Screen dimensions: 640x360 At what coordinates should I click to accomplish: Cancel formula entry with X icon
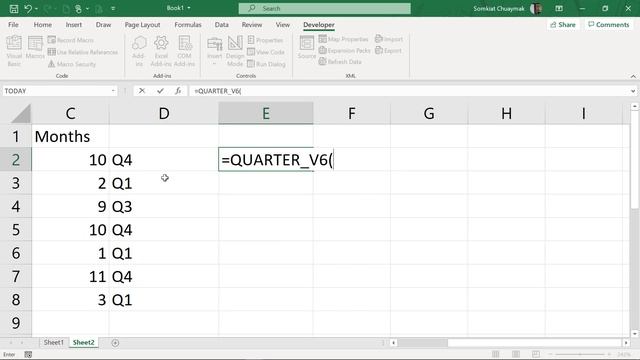point(142,91)
